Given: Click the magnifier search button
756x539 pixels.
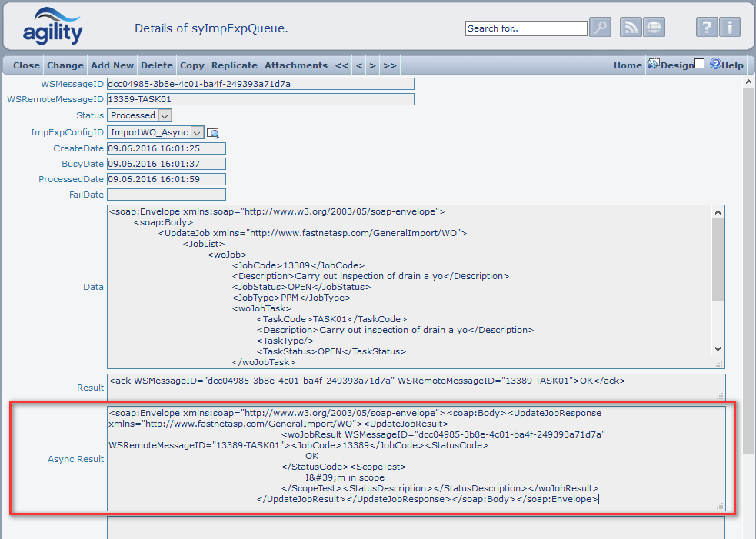Looking at the screenshot, I should pos(600,28).
